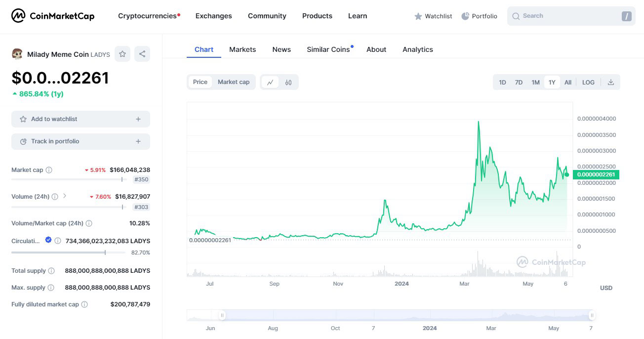Select the 1D time range
644x339 pixels.
tap(502, 82)
